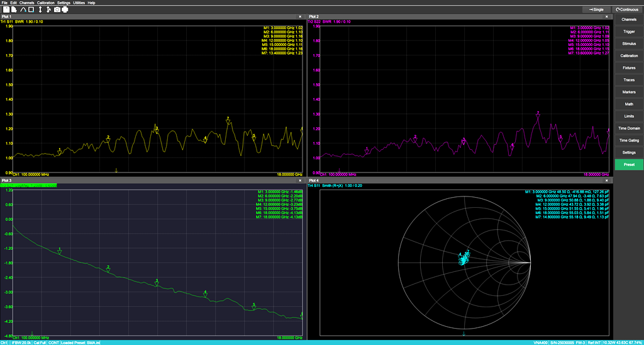This screenshot has width=644, height=345.
Task: Open the Math side panel button
Action: coord(629,104)
